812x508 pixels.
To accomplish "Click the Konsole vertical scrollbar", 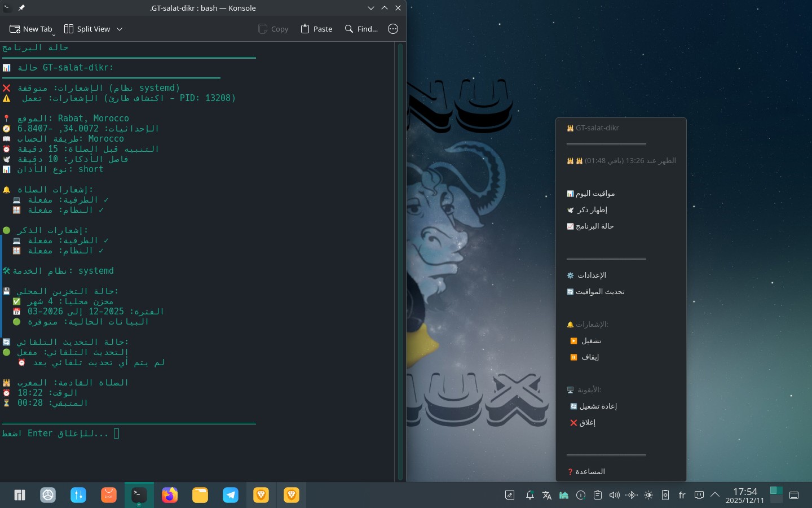I will pyautogui.click(x=400, y=260).
